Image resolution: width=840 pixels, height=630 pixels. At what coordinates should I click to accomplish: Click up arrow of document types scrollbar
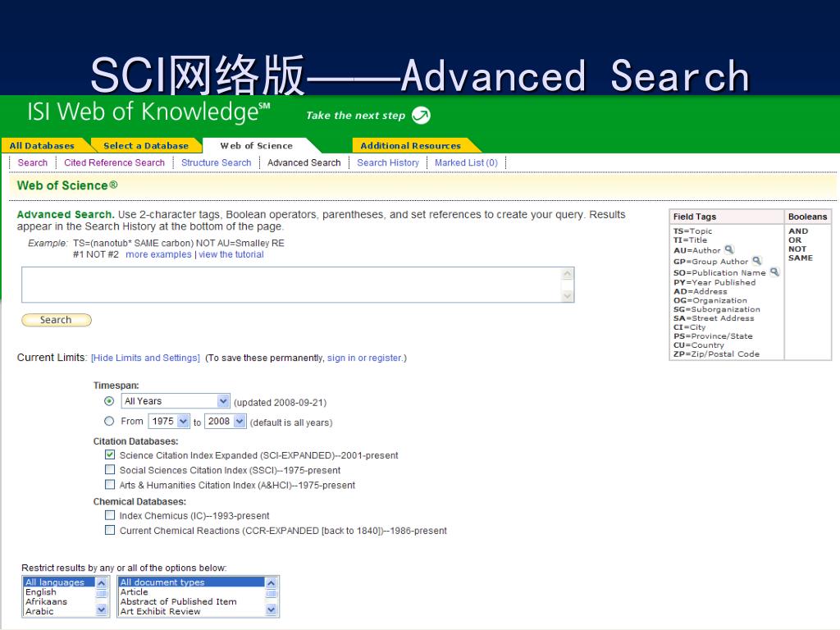coord(271,583)
